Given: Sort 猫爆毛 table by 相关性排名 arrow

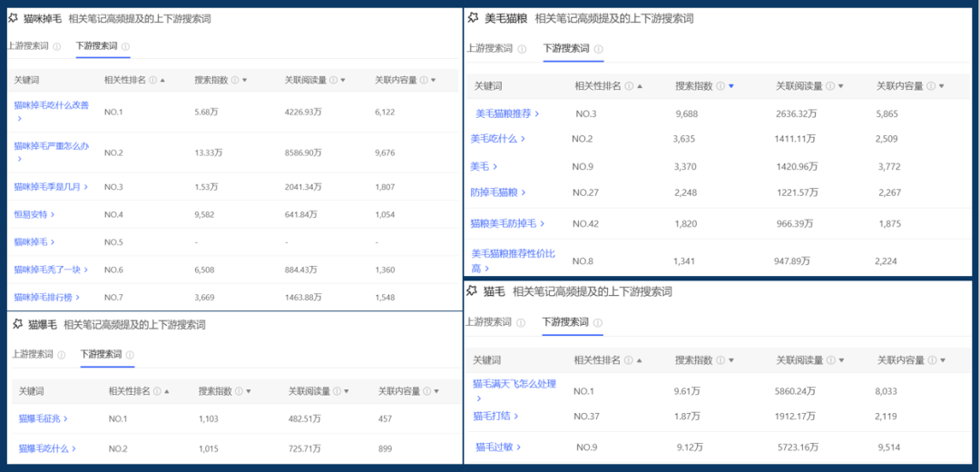Looking at the screenshot, I should 167,391.
